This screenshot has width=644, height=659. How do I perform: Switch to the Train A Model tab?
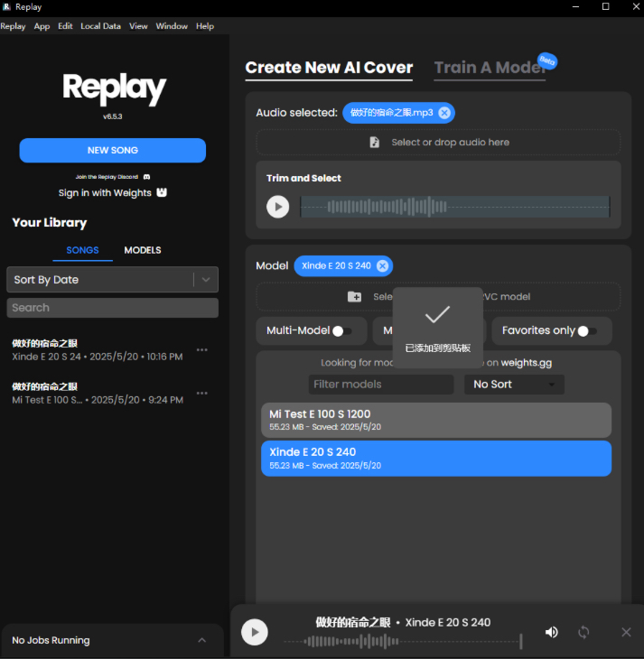490,68
